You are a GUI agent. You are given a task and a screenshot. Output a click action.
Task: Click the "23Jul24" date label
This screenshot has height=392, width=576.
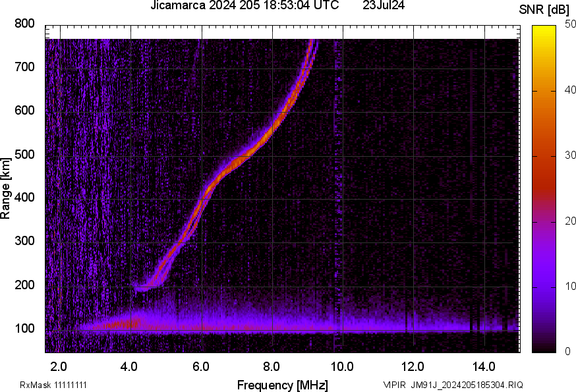coord(384,6)
